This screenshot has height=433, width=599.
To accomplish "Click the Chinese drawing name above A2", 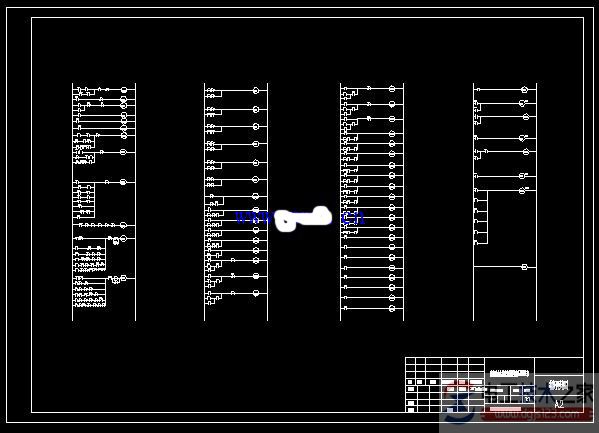I will [x=559, y=384].
